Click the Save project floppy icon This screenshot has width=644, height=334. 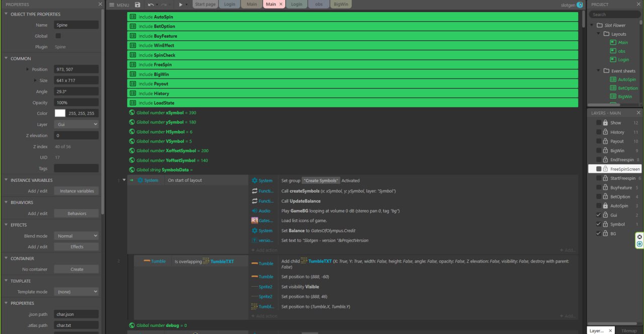tap(138, 5)
